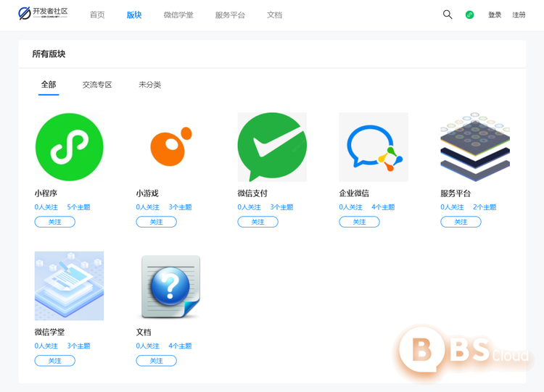
Task: Open the 小程序 board icon
Action: pos(70,147)
